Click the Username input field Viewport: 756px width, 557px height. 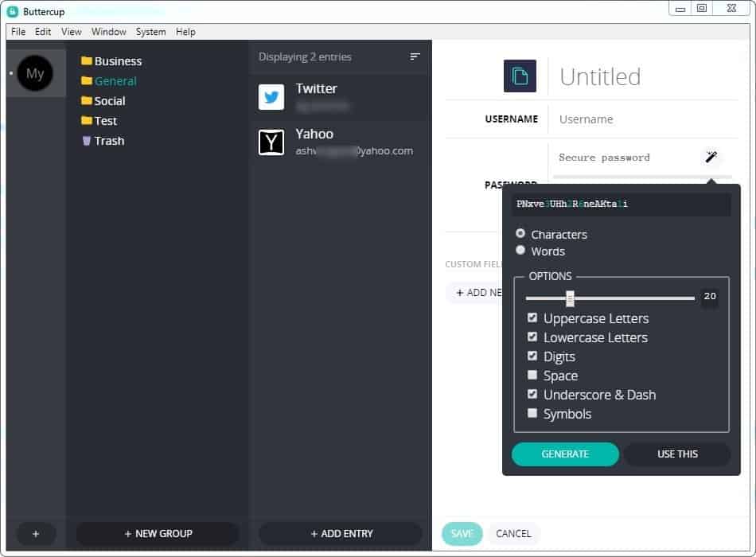[x=637, y=119]
